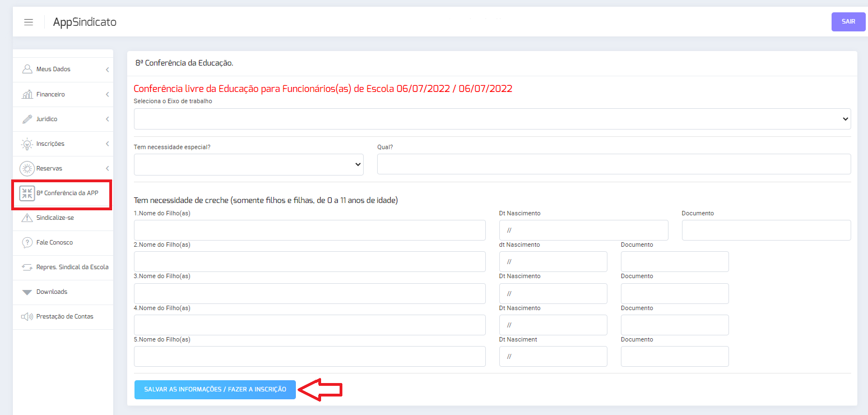
Task: Expand the Financeiro submenu chevron
Action: tap(107, 94)
